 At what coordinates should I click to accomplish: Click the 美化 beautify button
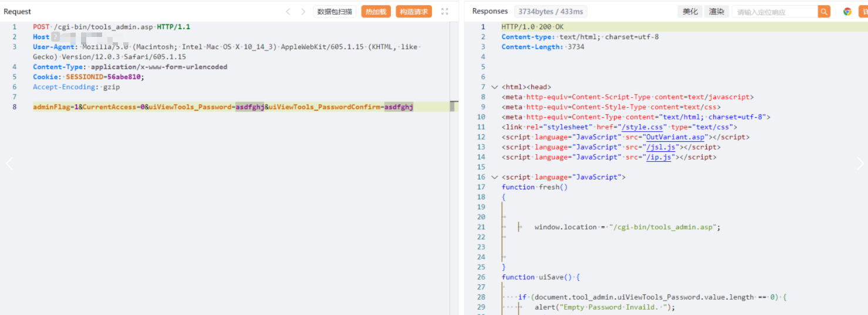(691, 11)
